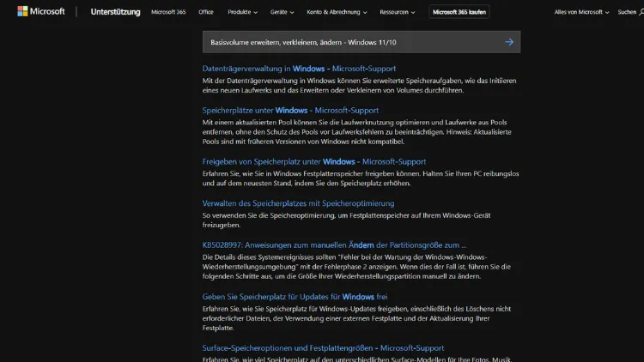Open KB5028997 Partitionsgröße article link
Screen dimensions: 644x362
334,245
